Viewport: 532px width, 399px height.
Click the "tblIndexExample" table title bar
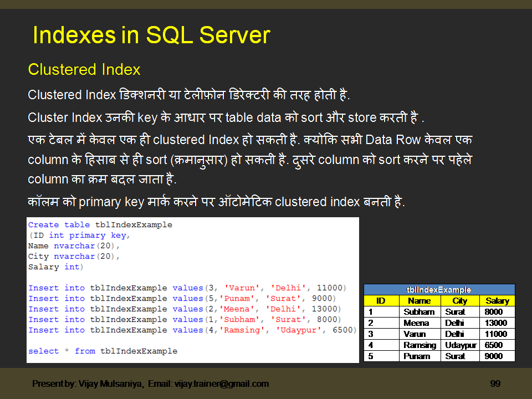point(439,290)
